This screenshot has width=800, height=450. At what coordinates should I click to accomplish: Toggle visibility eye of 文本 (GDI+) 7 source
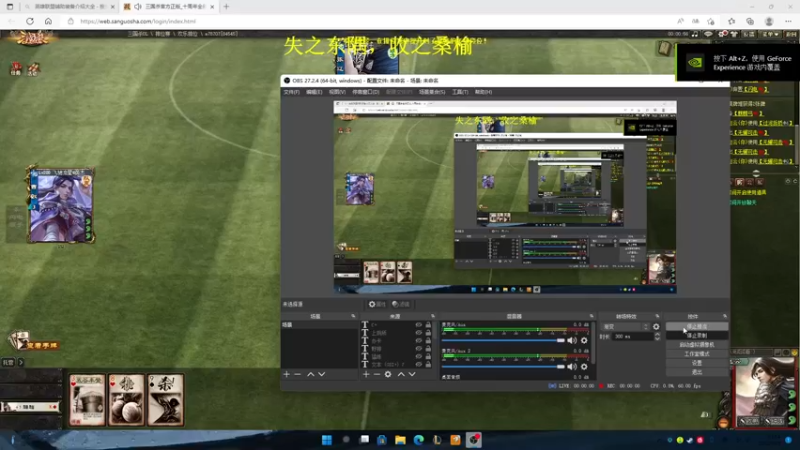click(419, 364)
